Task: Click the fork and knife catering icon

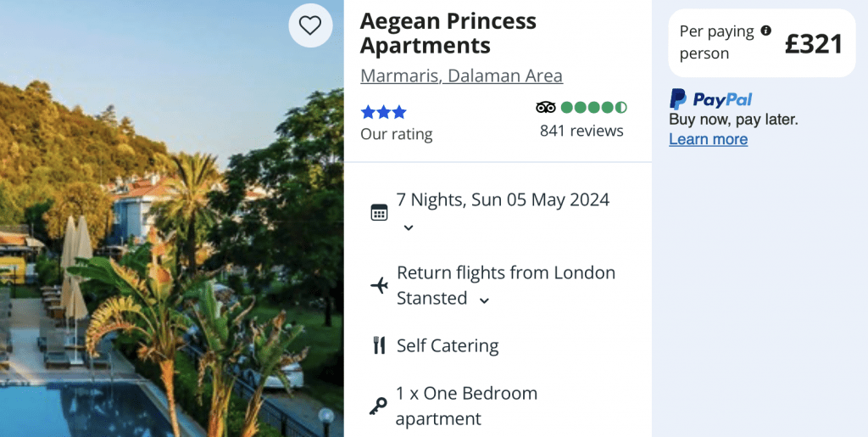Action: pos(379,345)
